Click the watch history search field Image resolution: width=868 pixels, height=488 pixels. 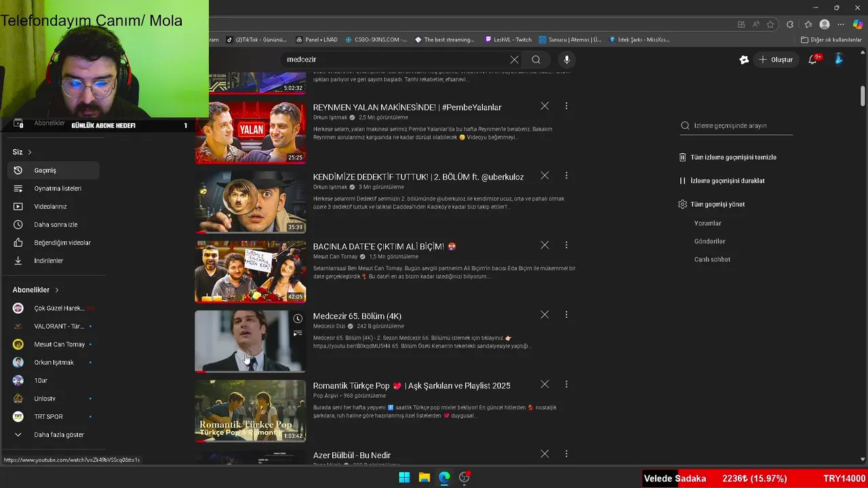736,125
